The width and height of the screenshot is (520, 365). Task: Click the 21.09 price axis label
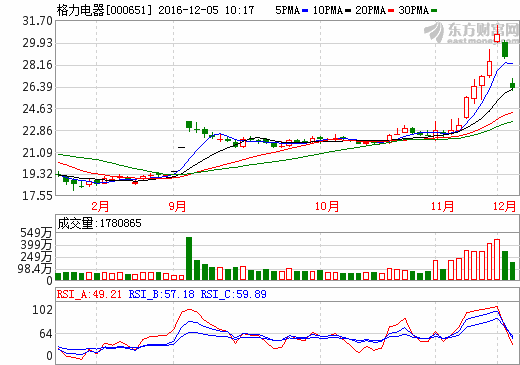click(x=37, y=153)
